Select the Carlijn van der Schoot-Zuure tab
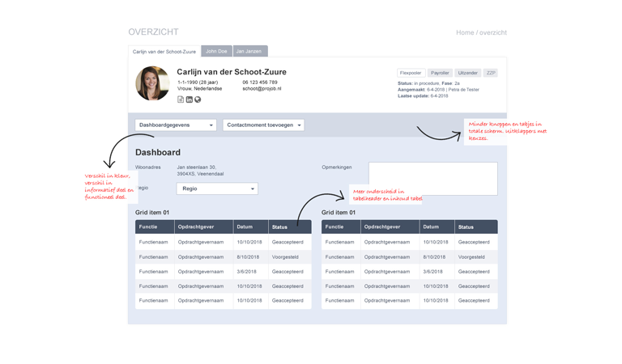Screen dimensions: 622x364 (x=164, y=51)
